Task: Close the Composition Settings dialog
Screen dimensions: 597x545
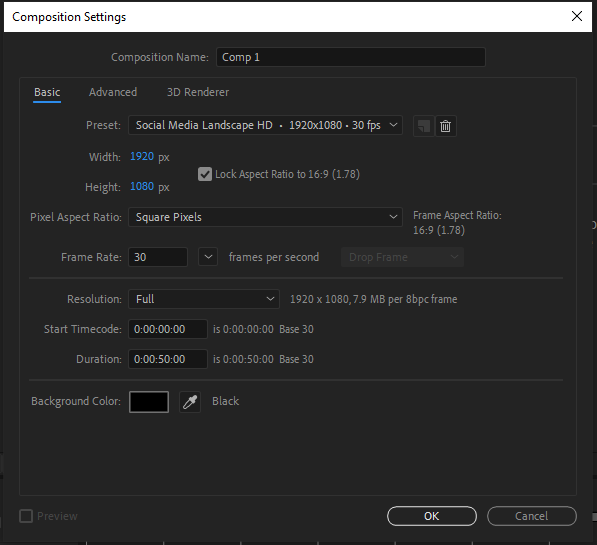Action: [x=577, y=16]
